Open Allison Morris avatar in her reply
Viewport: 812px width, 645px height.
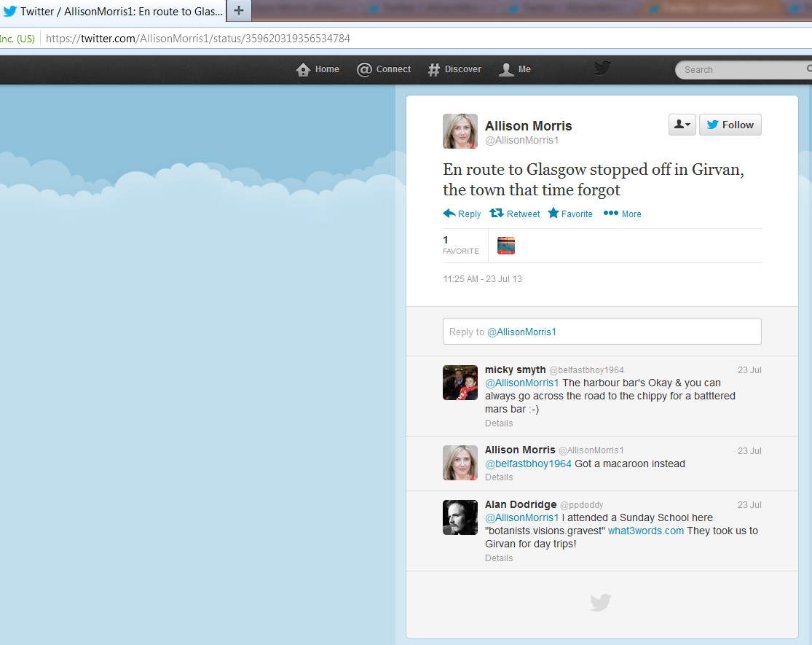460,463
